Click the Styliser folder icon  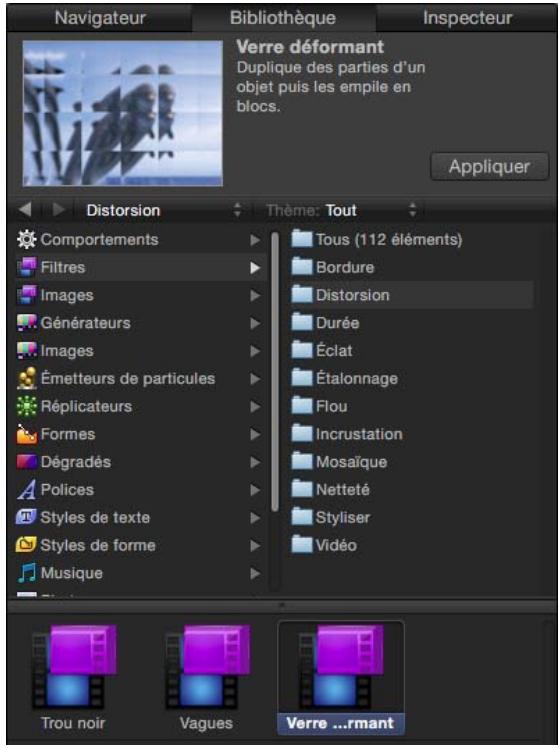pos(301,517)
